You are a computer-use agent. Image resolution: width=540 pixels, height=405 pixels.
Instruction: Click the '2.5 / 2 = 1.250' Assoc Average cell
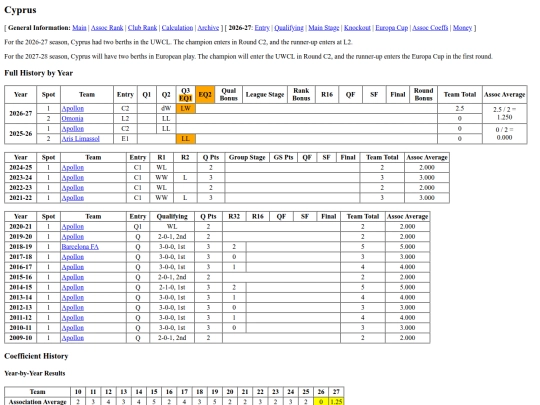click(505, 113)
